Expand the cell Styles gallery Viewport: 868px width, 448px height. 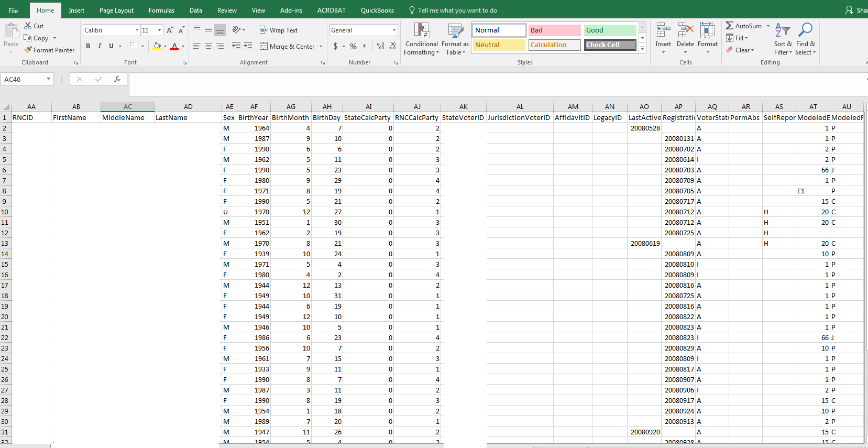[x=643, y=49]
